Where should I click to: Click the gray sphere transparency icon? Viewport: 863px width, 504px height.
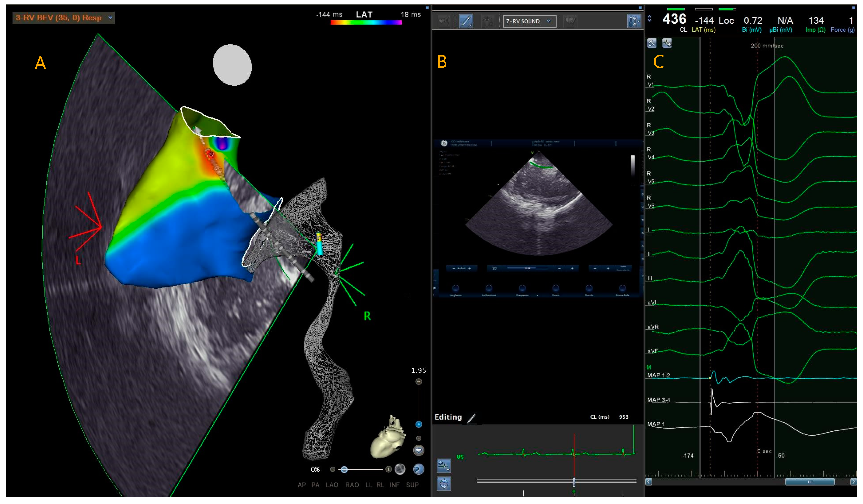coord(400,469)
